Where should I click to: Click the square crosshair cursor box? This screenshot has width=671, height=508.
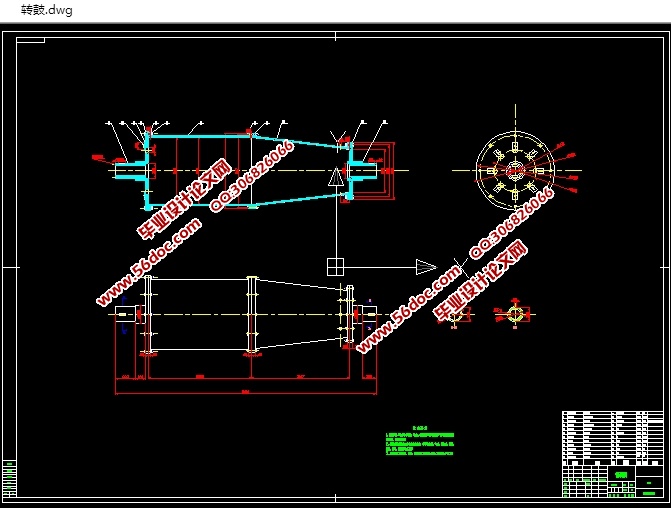point(335,266)
